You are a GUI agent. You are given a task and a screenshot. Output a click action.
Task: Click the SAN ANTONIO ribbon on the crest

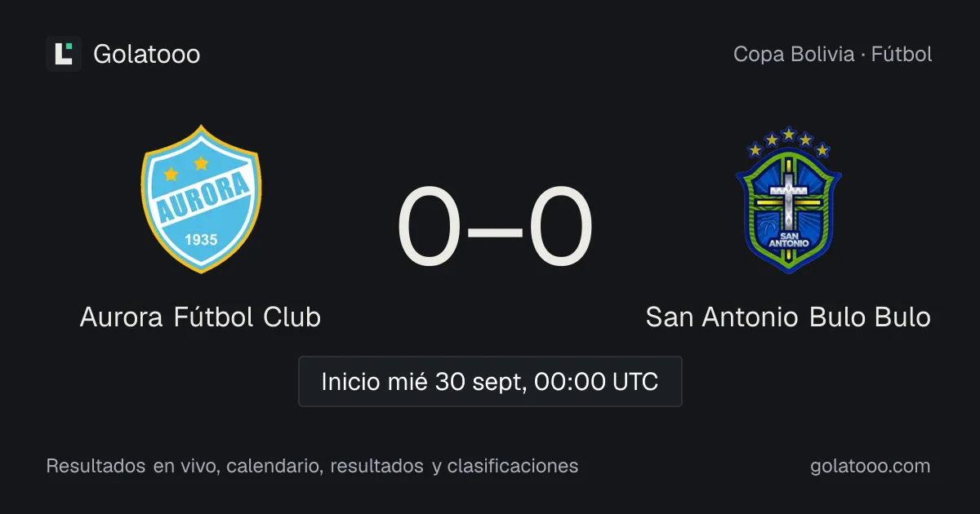[x=789, y=240]
